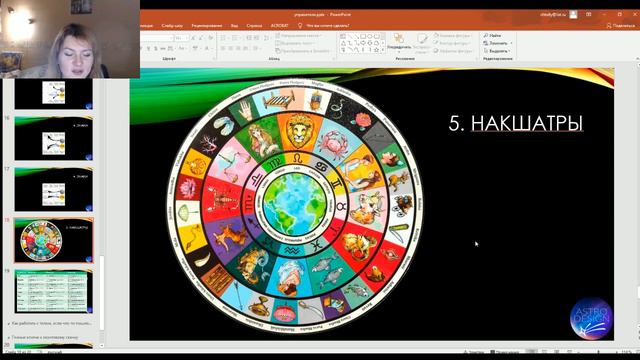The image size is (640, 360).
Task: Select slide 18 Накшатры thumbnail
Action: 53,240
